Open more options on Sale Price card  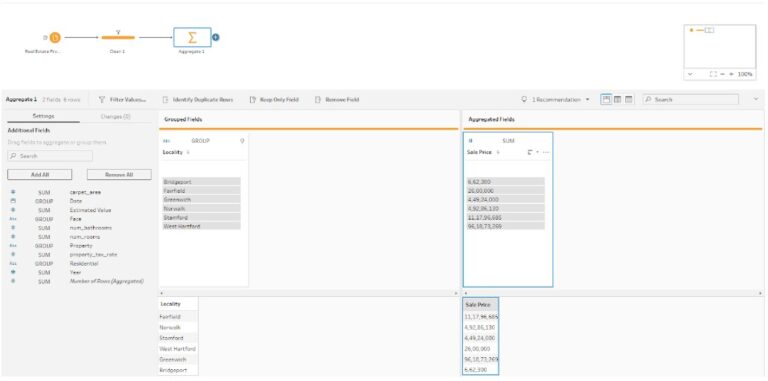pyautogui.click(x=546, y=152)
